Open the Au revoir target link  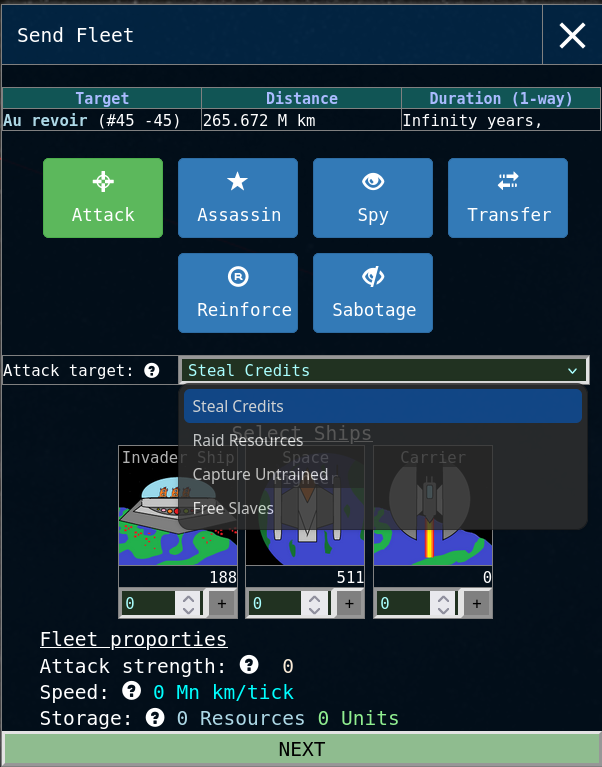(45, 120)
